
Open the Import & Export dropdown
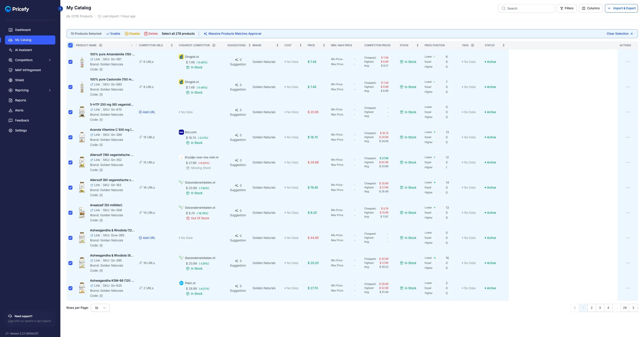tap(621, 8)
